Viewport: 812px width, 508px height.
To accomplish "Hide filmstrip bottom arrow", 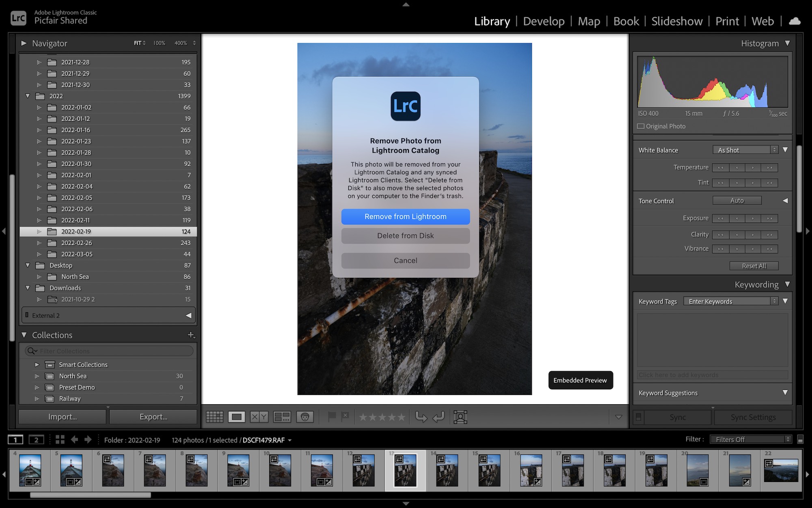I will (406, 504).
